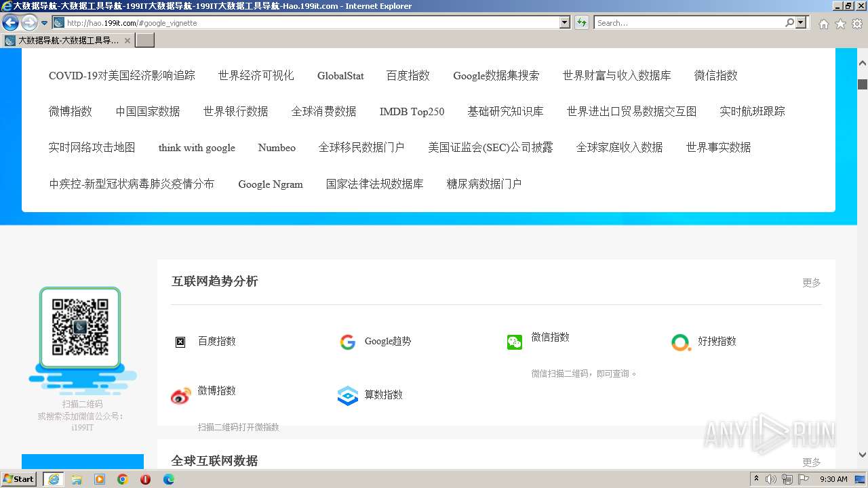Click the page scrollbar up arrow

pyautogui.click(x=863, y=62)
